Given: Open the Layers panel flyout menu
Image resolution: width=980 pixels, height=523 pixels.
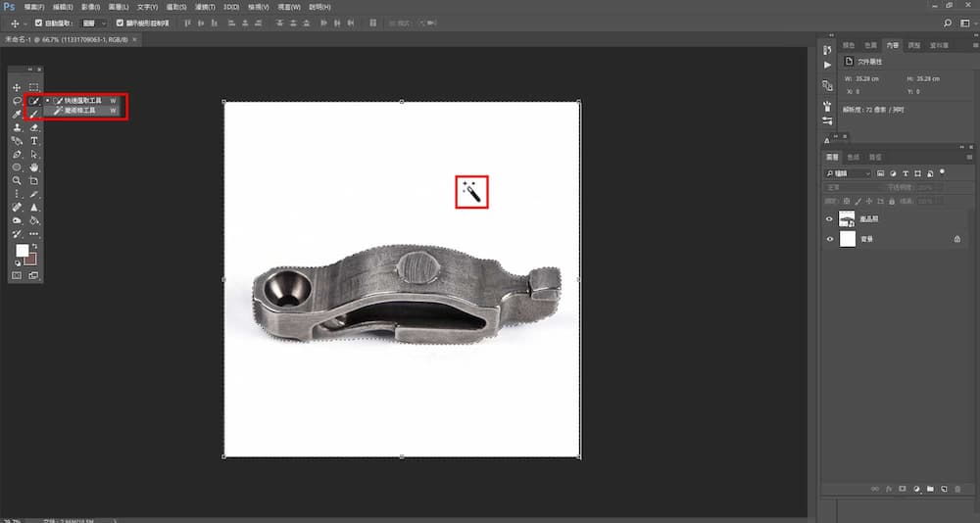Looking at the screenshot, I should point(969,157).
